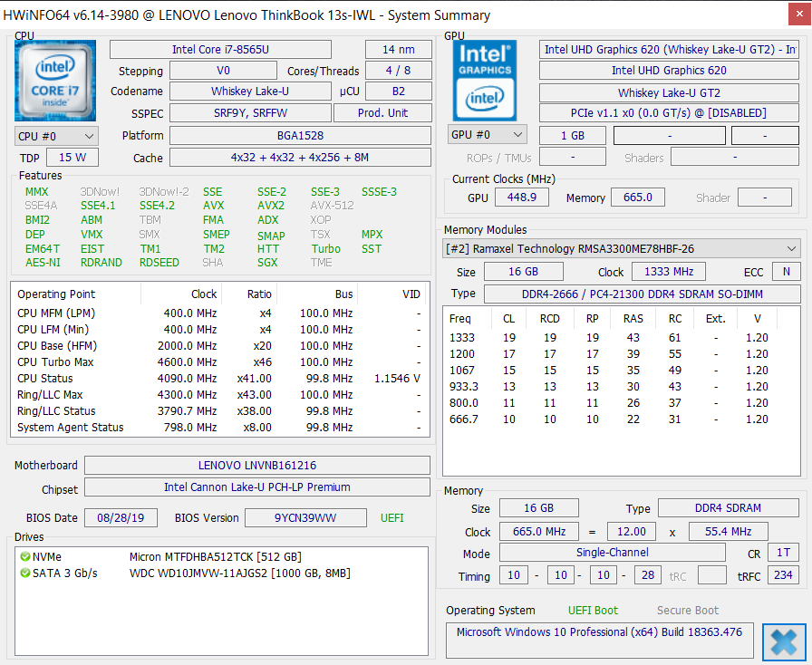
Task: Click the 15 W TDP field
Action: [72, 158]
